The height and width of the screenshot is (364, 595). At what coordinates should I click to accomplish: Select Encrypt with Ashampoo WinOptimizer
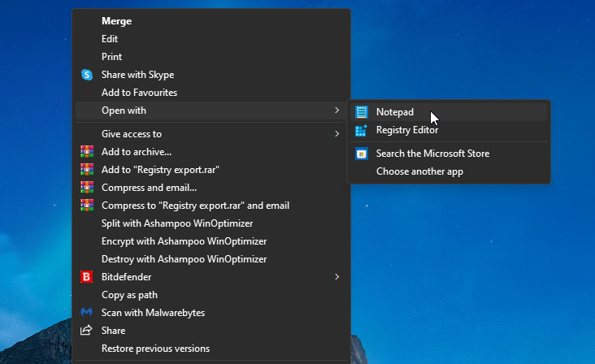point(184,241)
